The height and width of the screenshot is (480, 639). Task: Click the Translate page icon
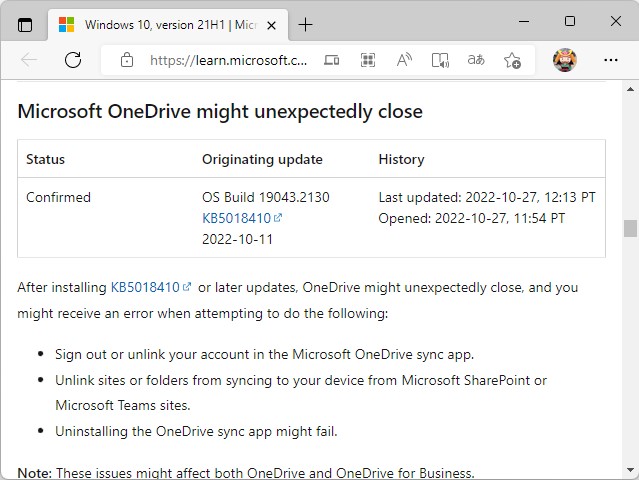[x=476, y=60]
